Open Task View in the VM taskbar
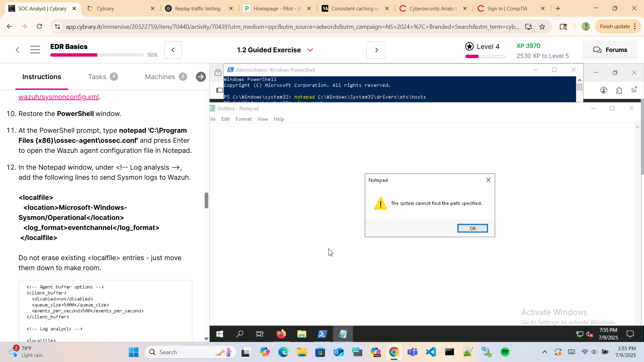644x362 pixels. pos(260,334)
